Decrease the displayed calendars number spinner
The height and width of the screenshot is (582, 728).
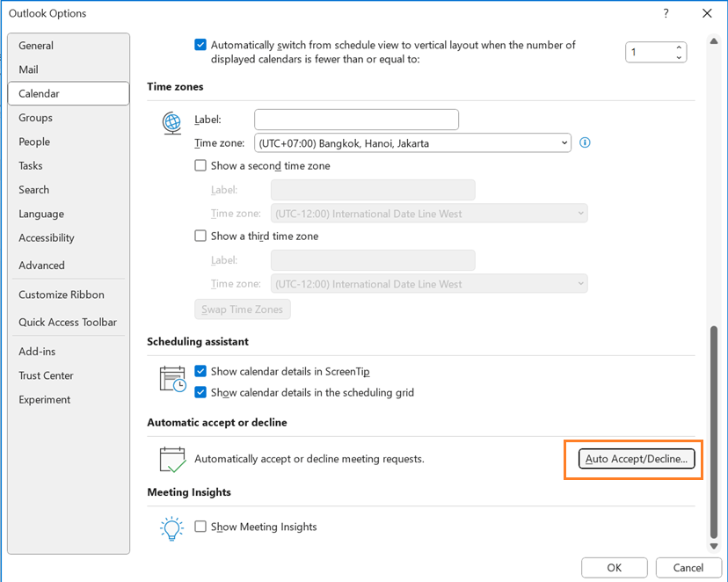click(679, 57)
